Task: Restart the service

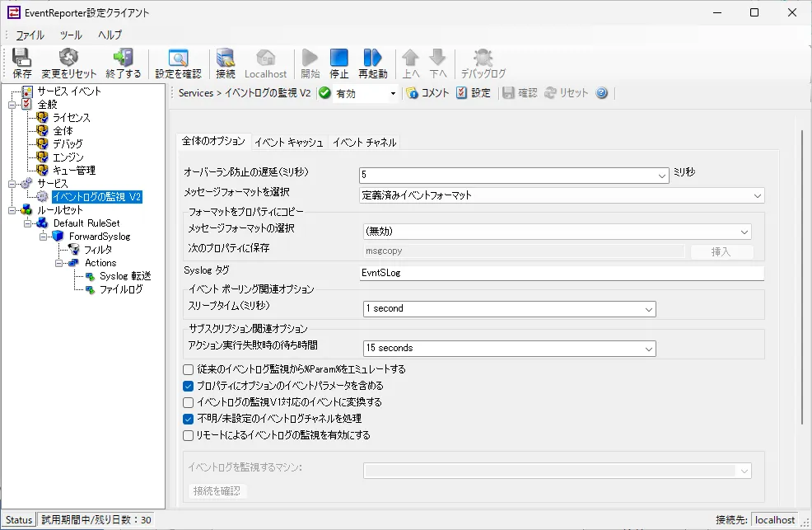Action: [x=373, y=62]
